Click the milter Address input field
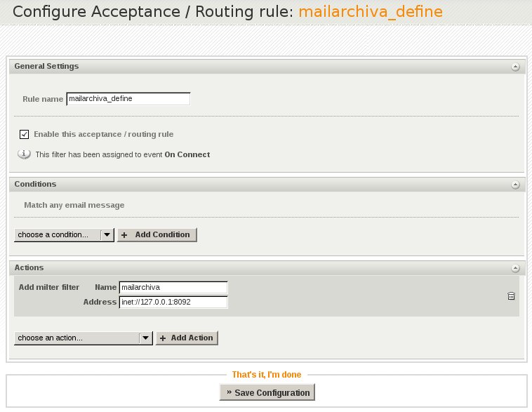The width and height of the screenshot is (532, 412). pos(173,302)
